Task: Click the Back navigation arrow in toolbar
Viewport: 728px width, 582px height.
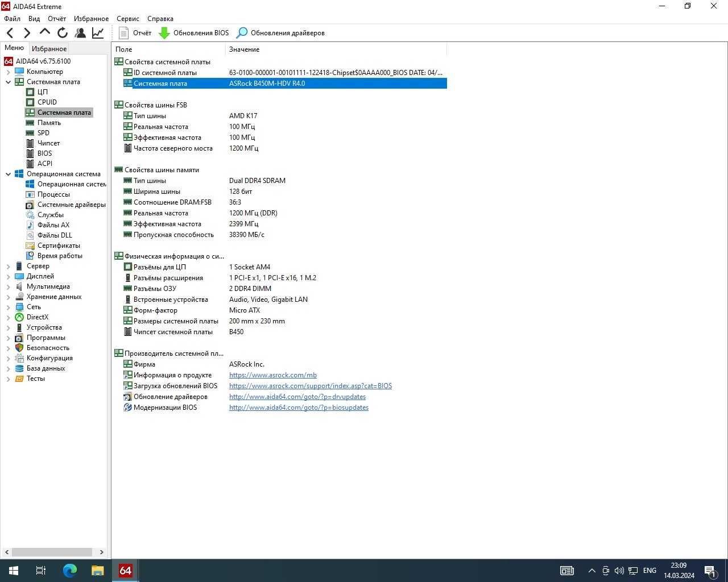Action: tap(10, 33)
